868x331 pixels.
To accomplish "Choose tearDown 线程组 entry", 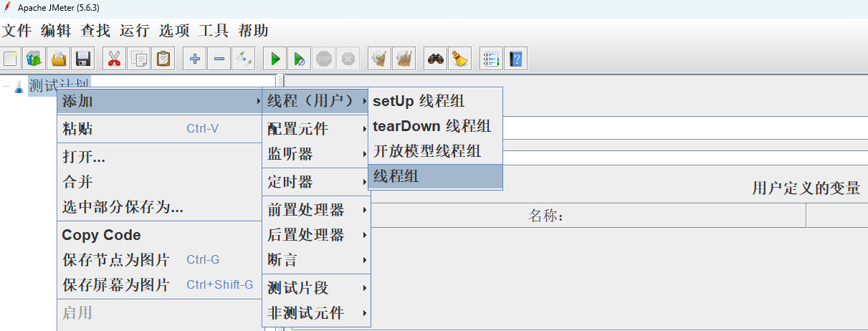I will 435,126.
